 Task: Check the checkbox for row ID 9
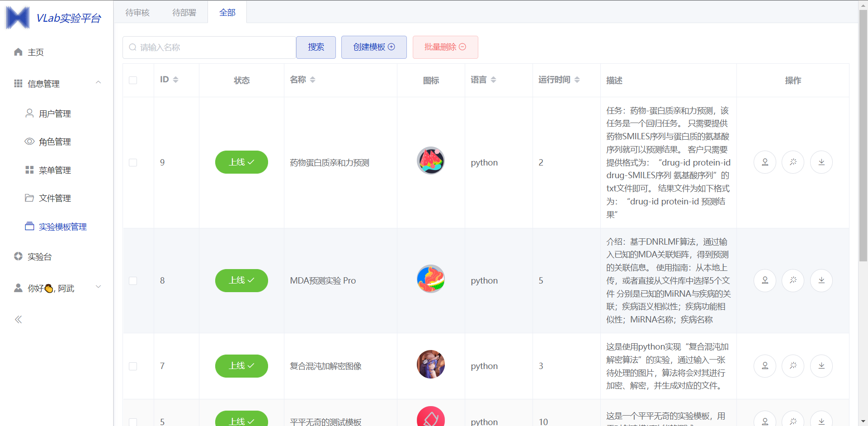tap(133, 162)
